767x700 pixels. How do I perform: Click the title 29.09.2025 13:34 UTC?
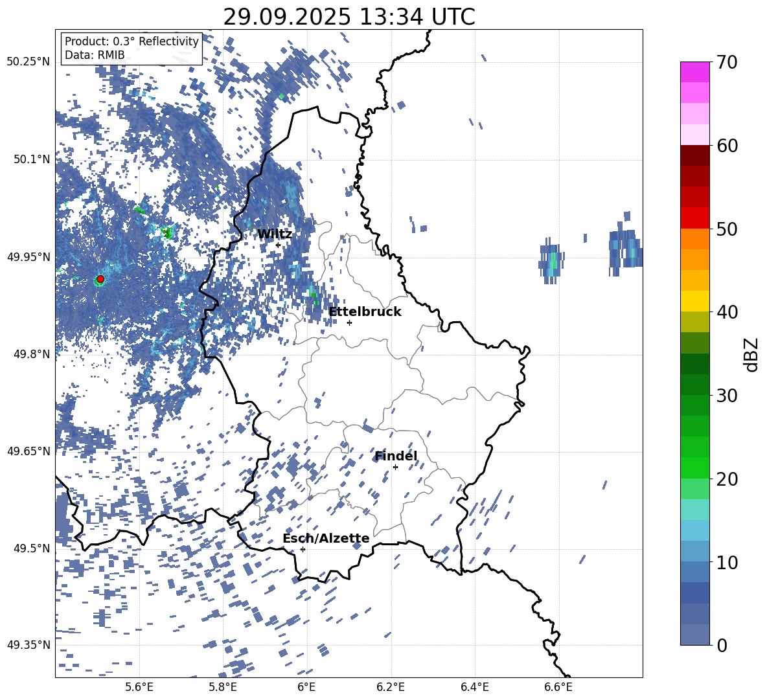tap(349, 17)
